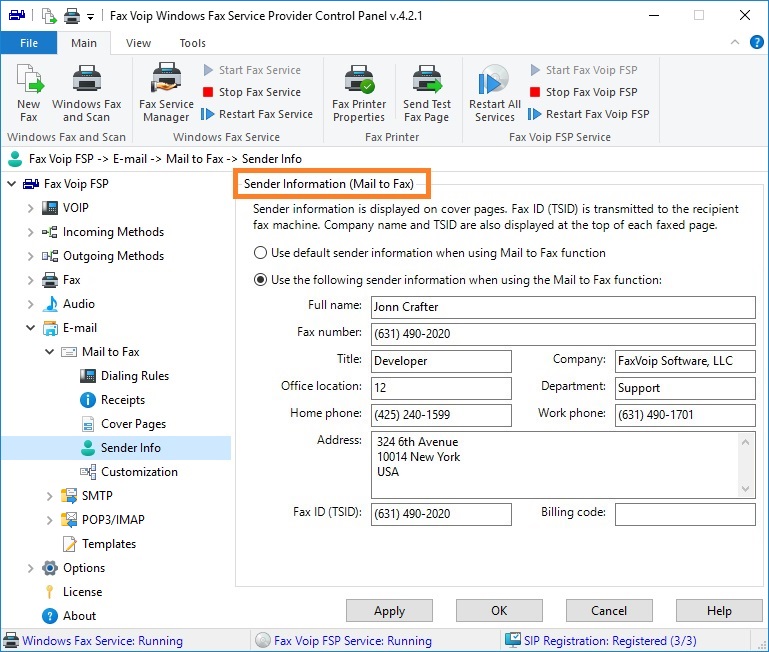Open the help question mark icon

click(x=756, y=42)
